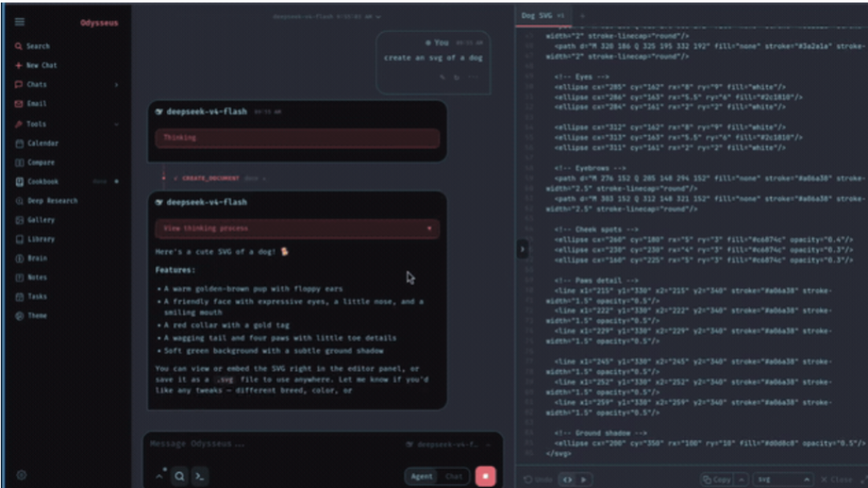
Task: Switch the mode toggle to Agent
Action: click(x=421, y=477)
